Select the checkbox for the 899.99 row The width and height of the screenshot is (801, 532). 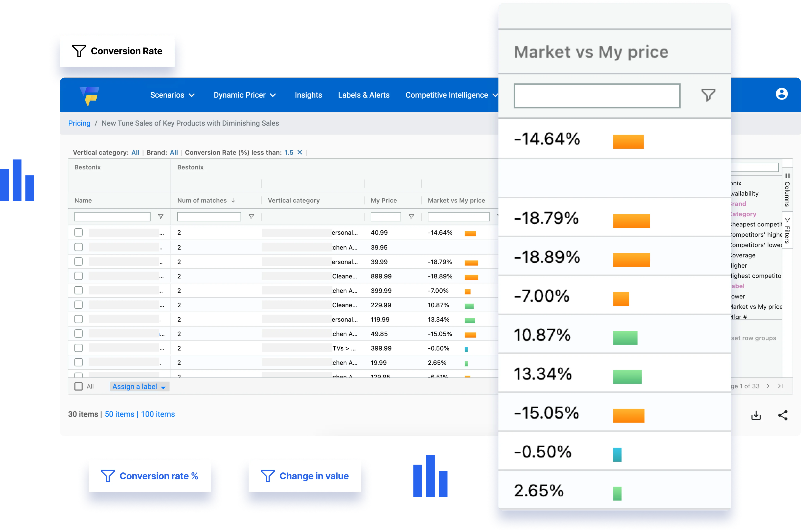tap(78, 276)
